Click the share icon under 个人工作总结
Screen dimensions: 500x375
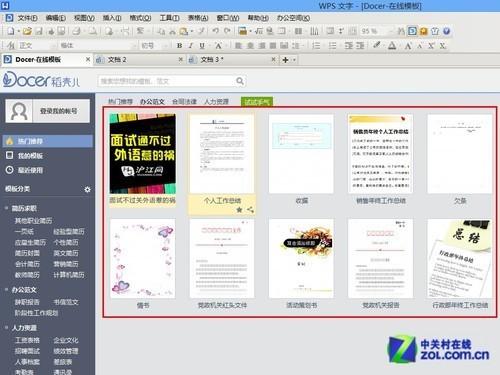250,210
